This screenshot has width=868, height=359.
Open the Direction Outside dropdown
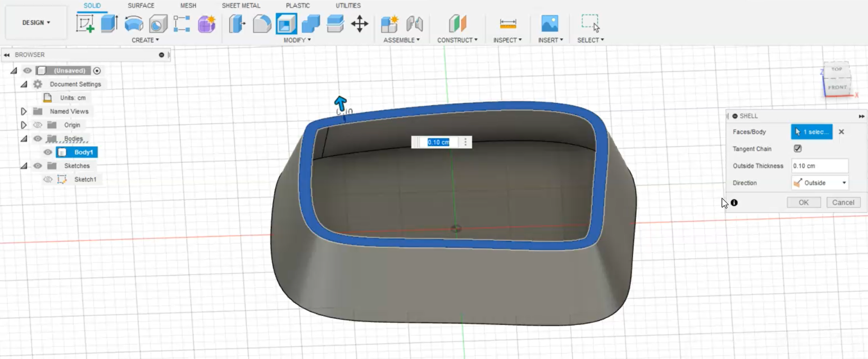point(820,183)
